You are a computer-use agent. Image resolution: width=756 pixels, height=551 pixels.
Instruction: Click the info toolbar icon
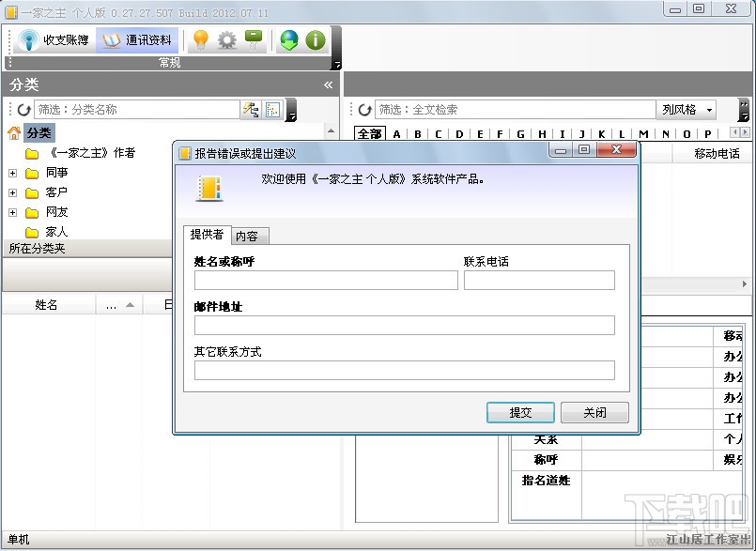click(x=316, y=39)
